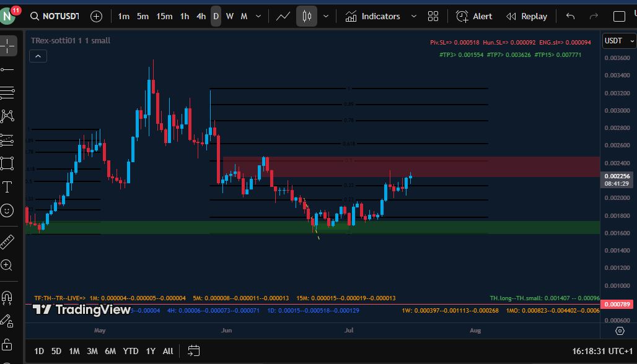The image size is (637, 364).
Task: Click the red 0.000789 price label
Action: click(x=617, y=304)
